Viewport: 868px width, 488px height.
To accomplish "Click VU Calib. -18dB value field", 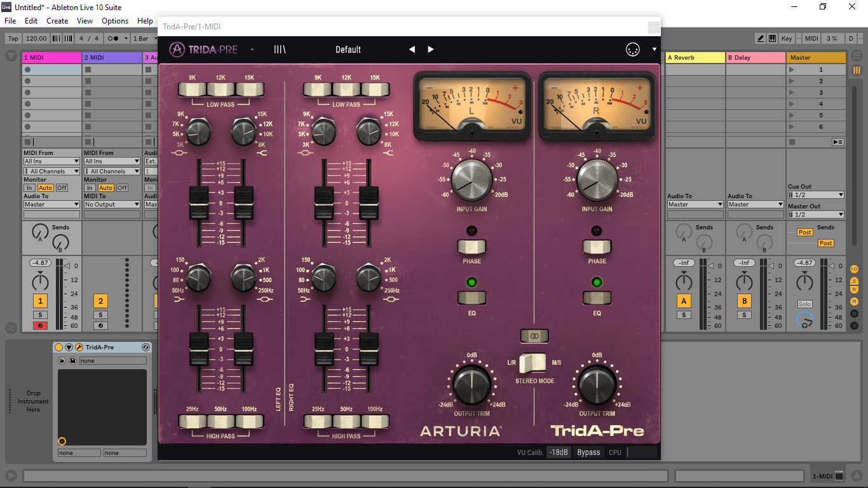I will pyautogui.click(x=559, y=452).
